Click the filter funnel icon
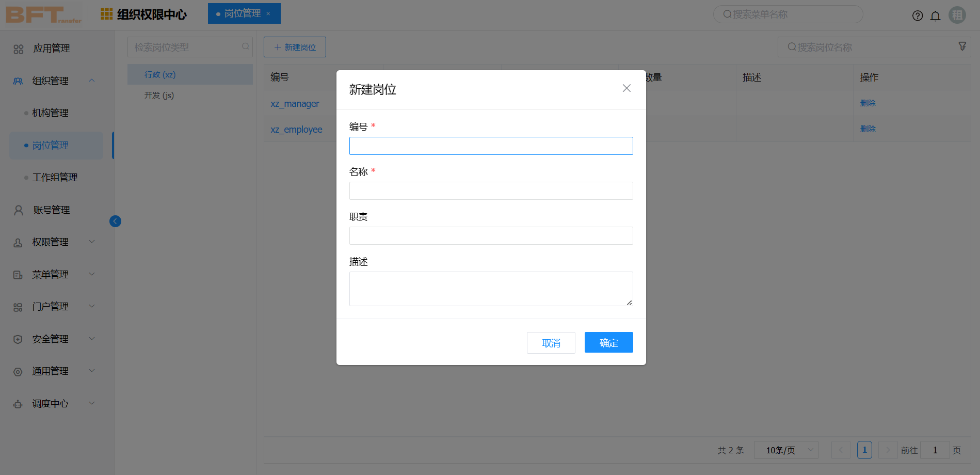 pyautogui.click(x=962, y=46)
